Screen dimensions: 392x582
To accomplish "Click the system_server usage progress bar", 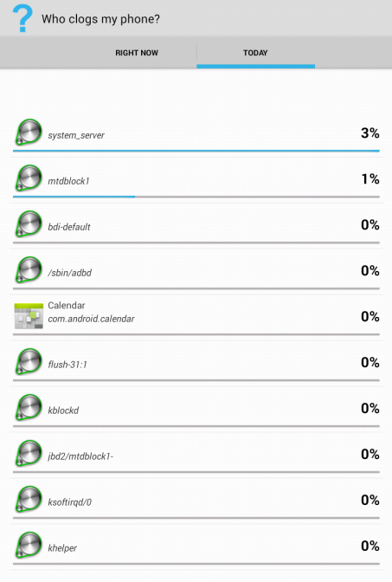I will (x=196, y=151).
